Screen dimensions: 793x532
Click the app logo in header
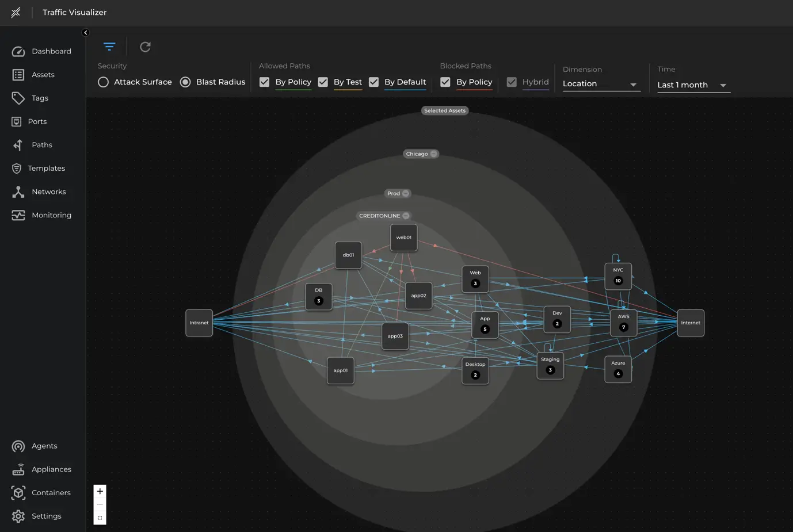coord(16,12)
